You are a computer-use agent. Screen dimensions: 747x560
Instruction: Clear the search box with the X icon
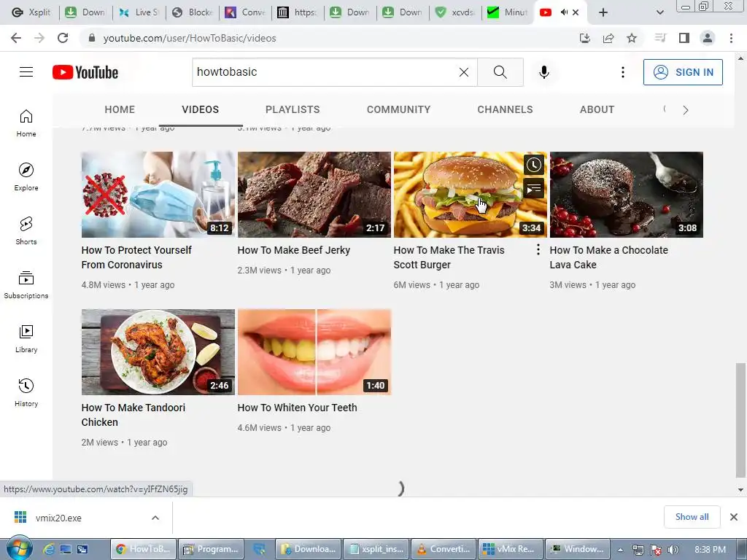point(463,72)
